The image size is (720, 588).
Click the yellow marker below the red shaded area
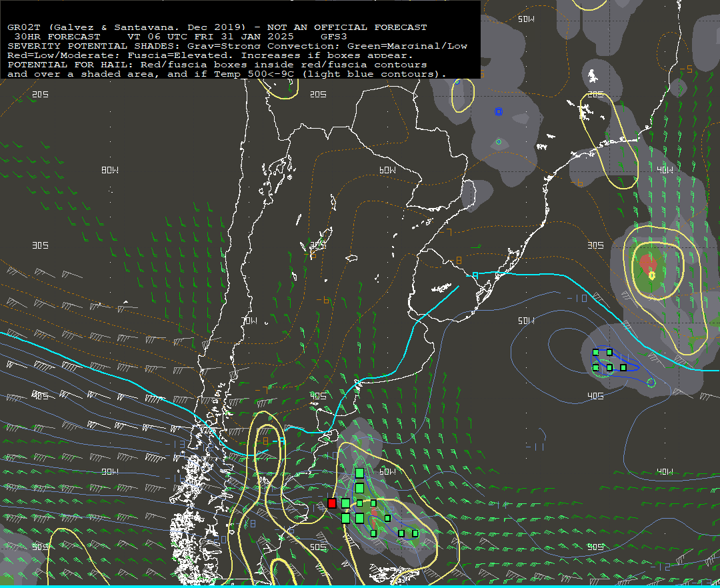tap(651, 275)
